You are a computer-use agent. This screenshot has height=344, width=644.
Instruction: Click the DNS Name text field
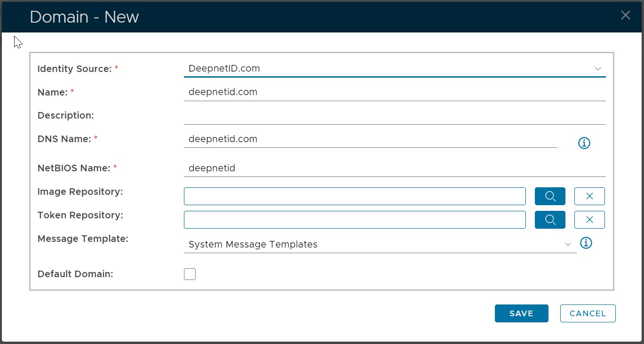[370, 139]
